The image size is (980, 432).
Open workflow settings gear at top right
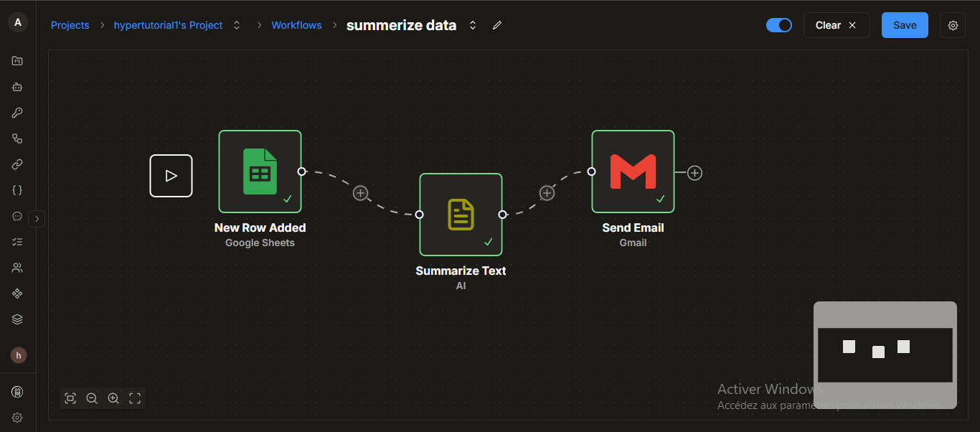point(953,25)
